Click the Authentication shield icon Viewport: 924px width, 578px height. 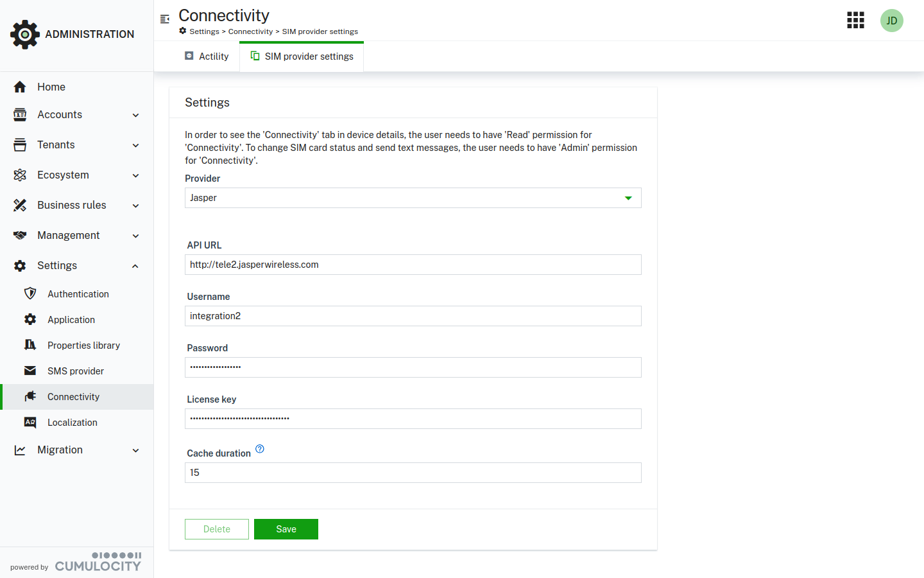30,293
